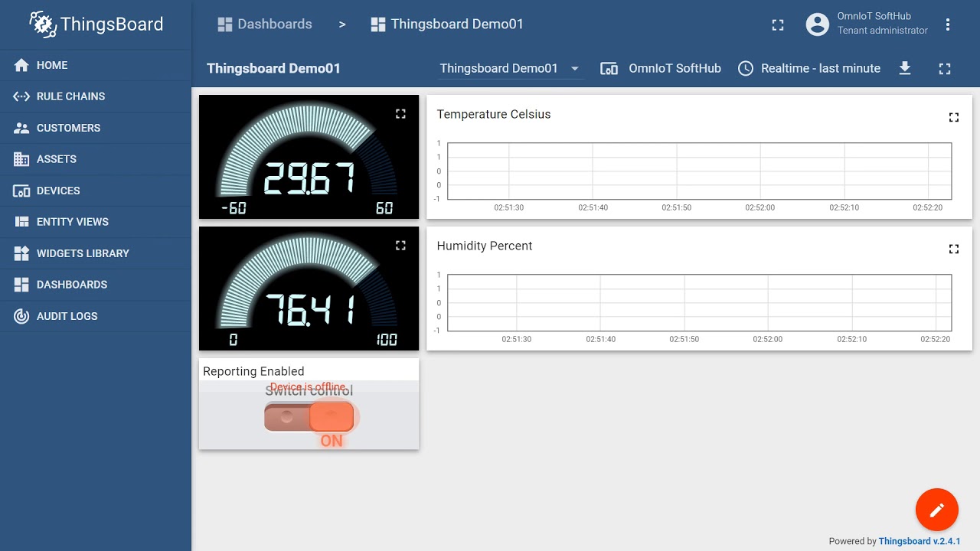
Task: Click the Entity Views icon
Action: coord(21,222)
